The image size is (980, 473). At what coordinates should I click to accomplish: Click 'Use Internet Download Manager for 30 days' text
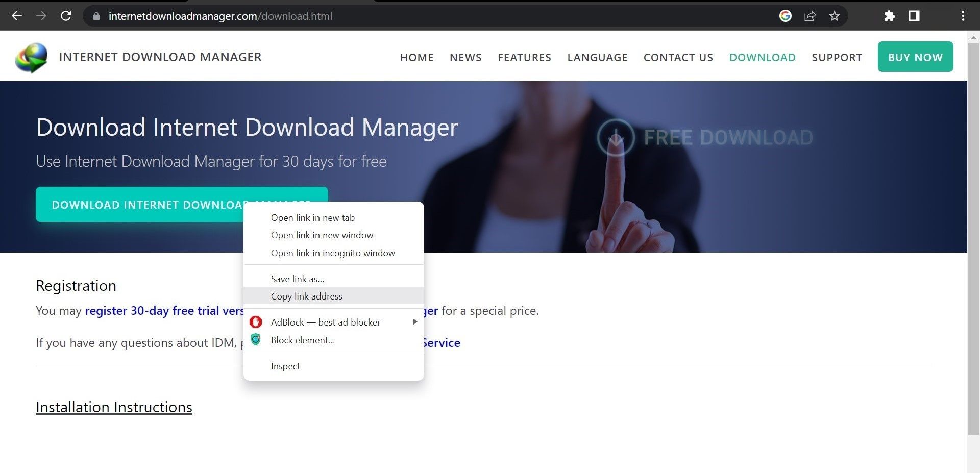[x=211, y=161]
